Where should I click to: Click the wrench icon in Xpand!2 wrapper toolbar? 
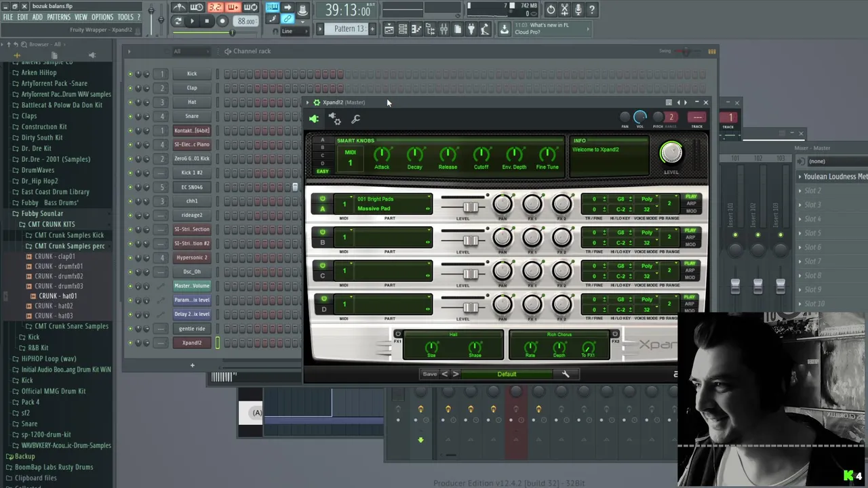356,119
